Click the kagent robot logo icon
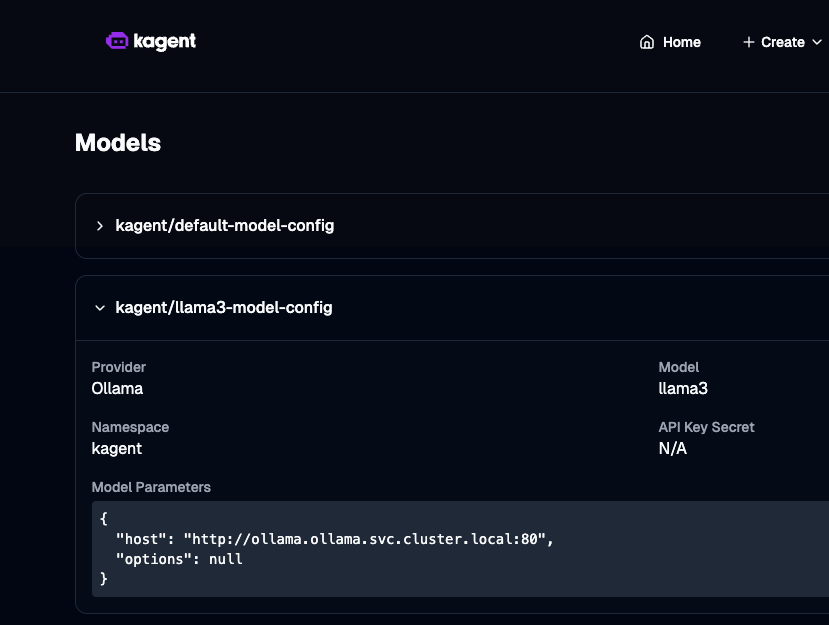 pos(117,41)
